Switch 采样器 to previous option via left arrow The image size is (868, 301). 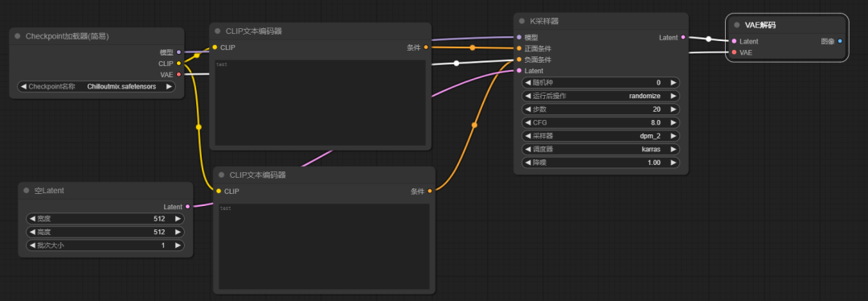tap(527, 136)
